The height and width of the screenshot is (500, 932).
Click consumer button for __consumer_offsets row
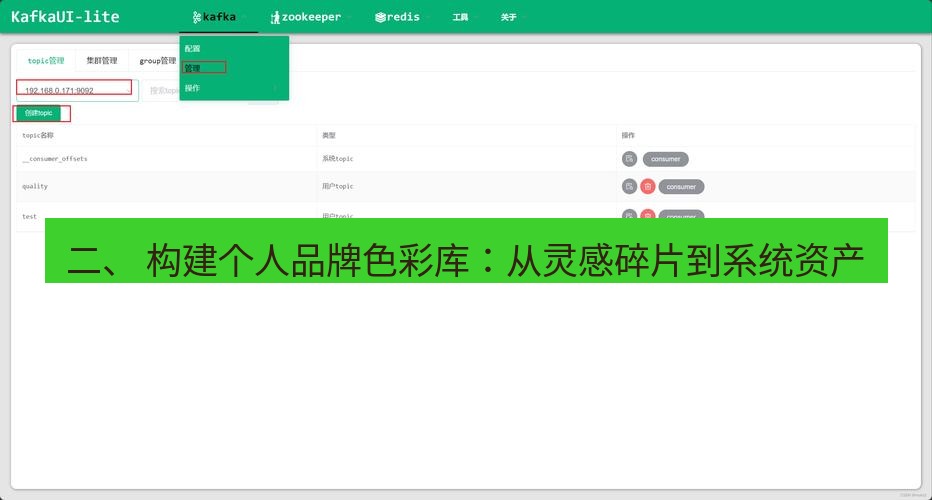[666, 159]
